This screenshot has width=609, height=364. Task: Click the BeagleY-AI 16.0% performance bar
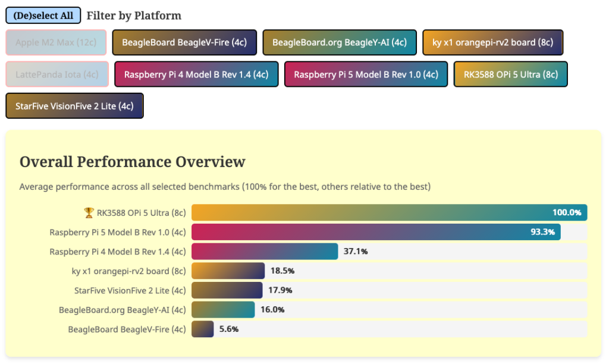(223, 310)
